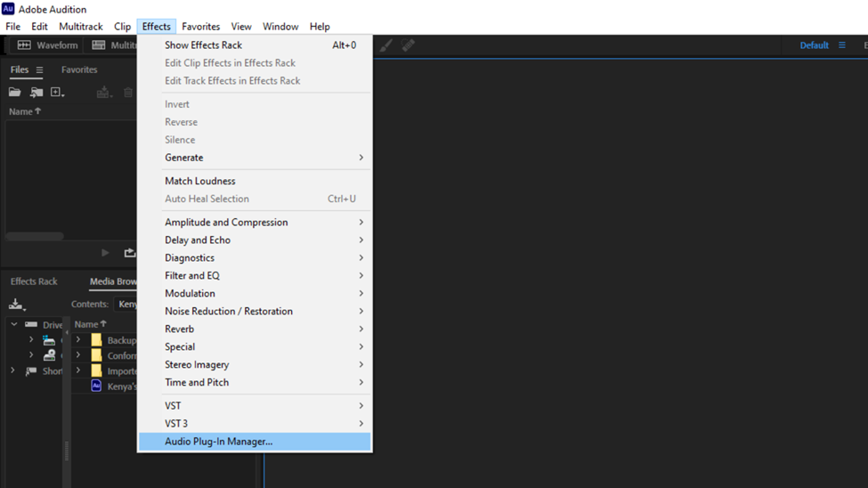Click the Import File icon in Files panel
The image size is (868, 488).
click(37, 93)
